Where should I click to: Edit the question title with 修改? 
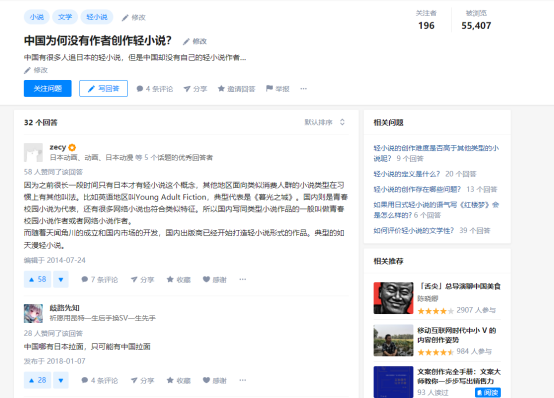coord(195,41)
